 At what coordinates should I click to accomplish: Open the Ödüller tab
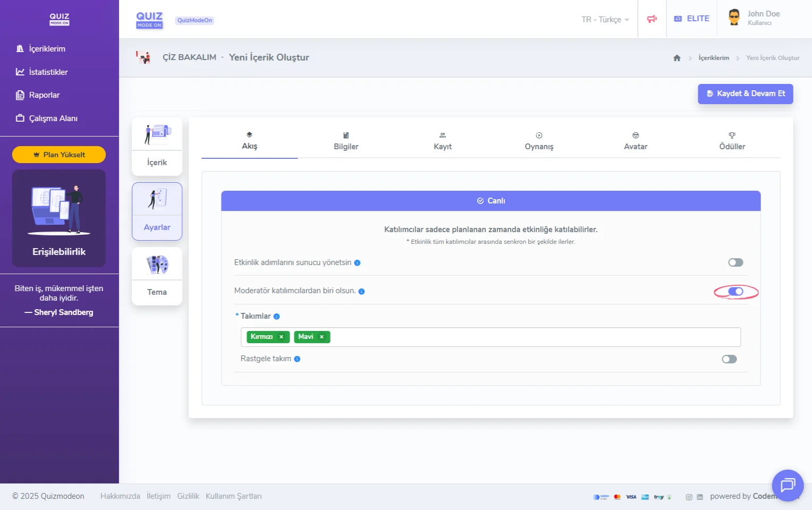pos(732,141)
